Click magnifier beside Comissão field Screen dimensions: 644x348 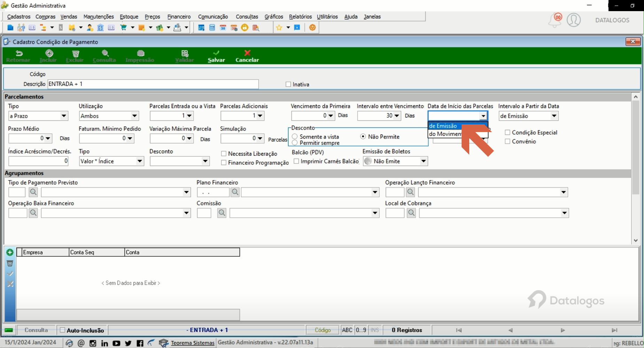point(222,213)
